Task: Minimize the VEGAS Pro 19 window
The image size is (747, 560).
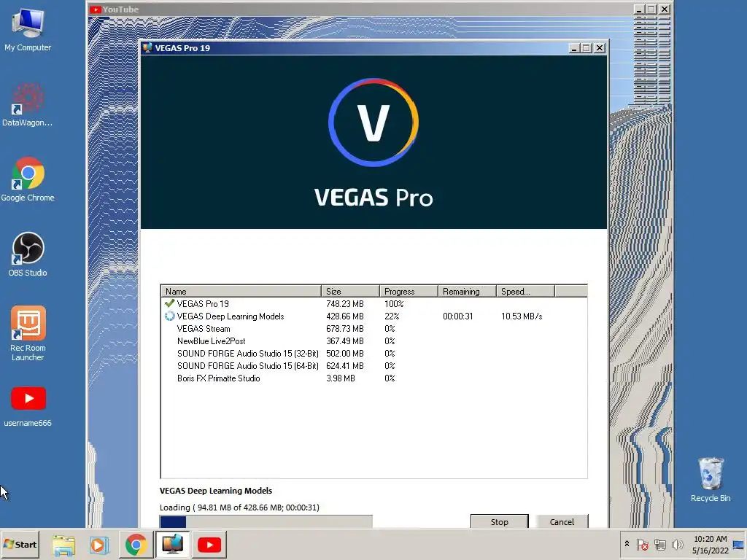Action: [574, 48]
